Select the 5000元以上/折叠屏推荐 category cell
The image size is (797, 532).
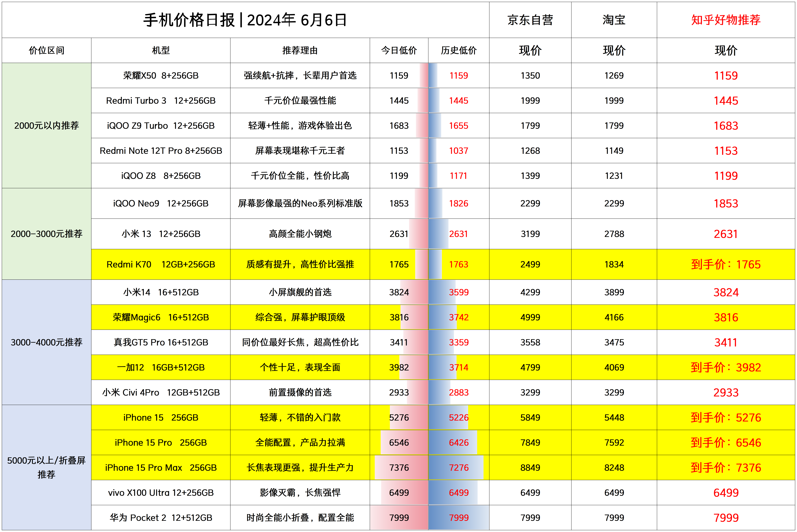pos(46,467)
